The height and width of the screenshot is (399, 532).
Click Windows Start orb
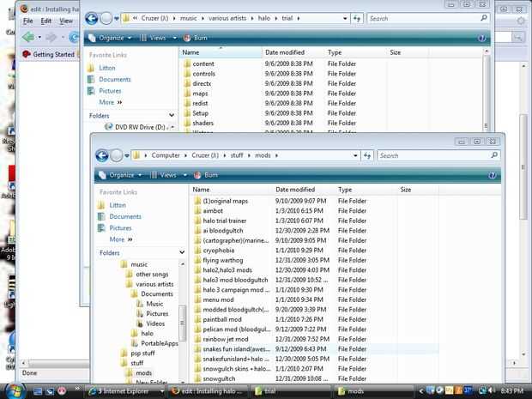tap(14, 391)
